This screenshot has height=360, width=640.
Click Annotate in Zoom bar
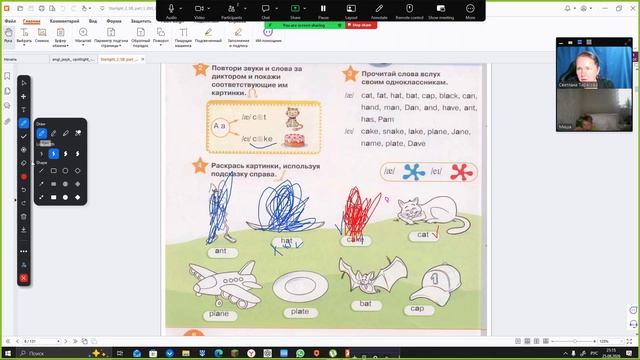point(379,11)
